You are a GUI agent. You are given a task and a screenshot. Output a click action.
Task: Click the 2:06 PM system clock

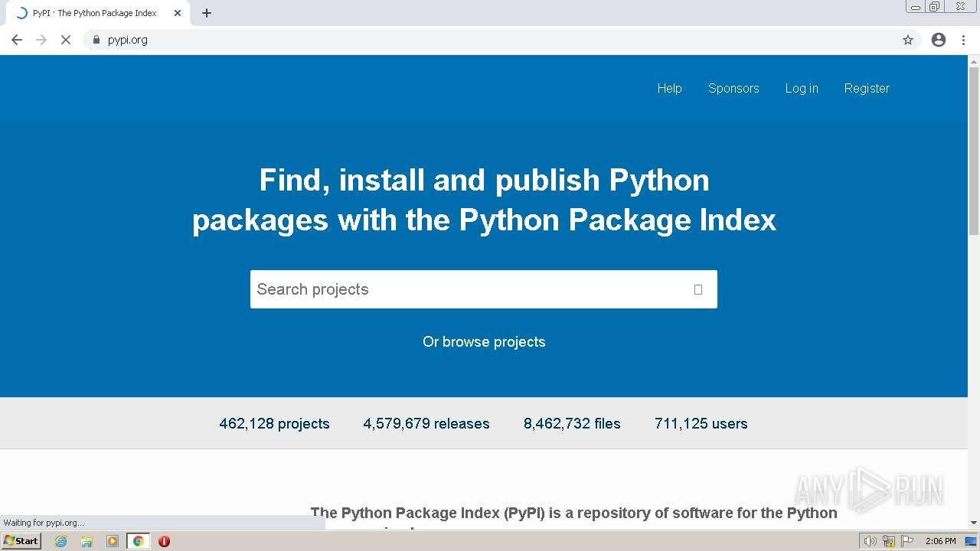tap(941, 541)
